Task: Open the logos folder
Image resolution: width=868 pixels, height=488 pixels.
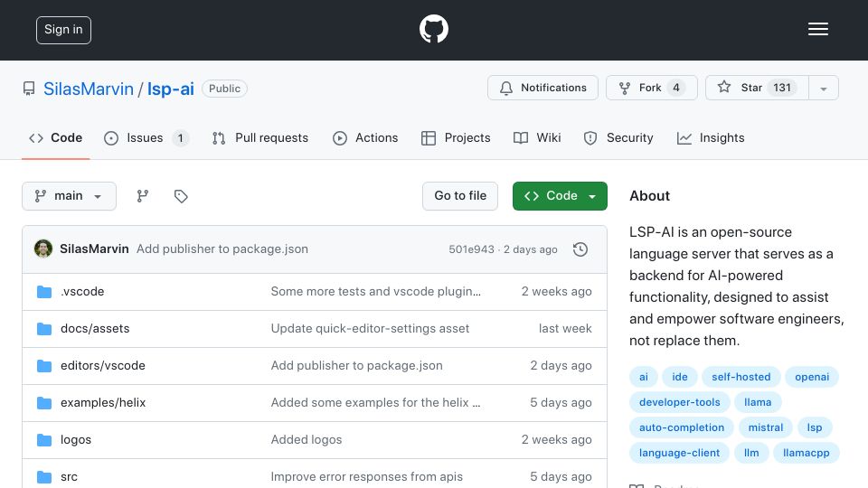Action: (x=76, y=440)
